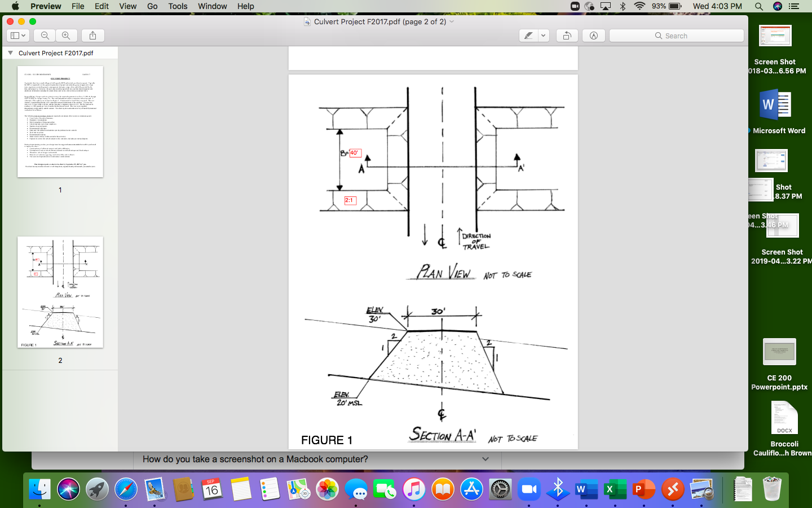
Task: Click the clock showing Wed 4:03 PM
Action: [x=717, y=6]
